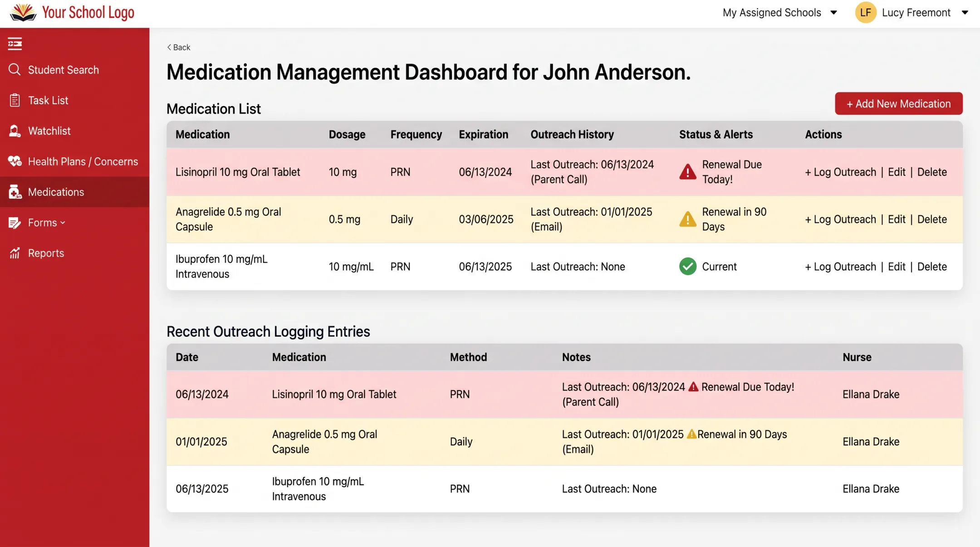Open Health Plans / Concerns page
Viewport: 980px width, 547px height.
click(74, 161)
